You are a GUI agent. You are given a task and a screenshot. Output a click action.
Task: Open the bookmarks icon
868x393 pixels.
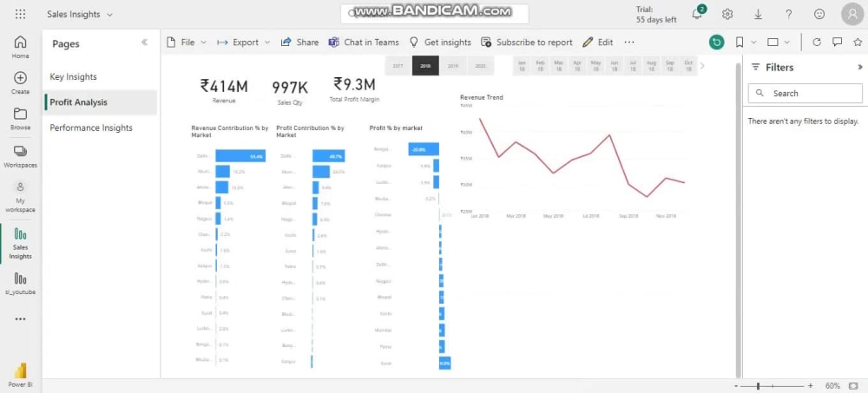pos(740,42)
